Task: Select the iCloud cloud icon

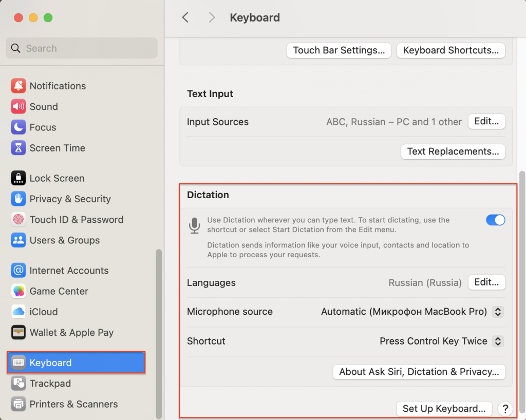Action: [x=18, y=312]
